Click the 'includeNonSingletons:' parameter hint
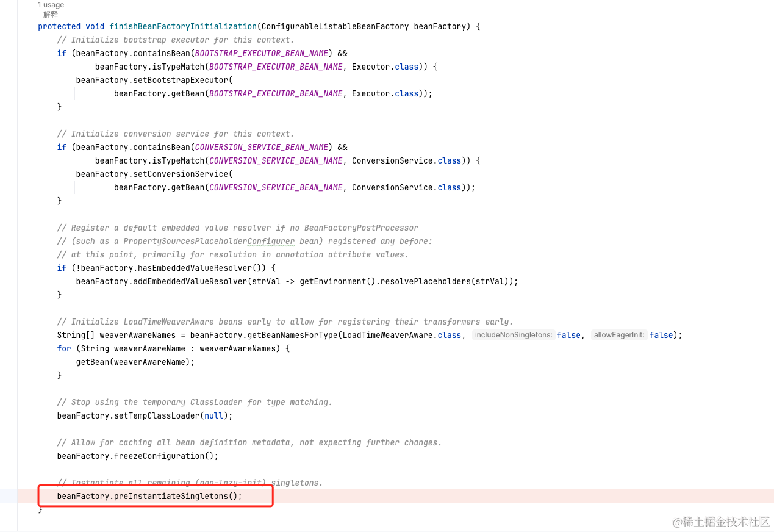774x532 pixels. click(x=513, y=335)
